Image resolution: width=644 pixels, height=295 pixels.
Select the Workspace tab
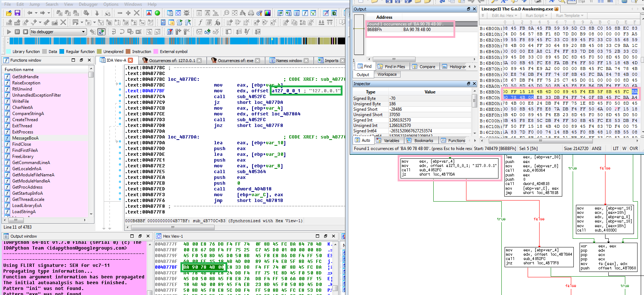tap(387, 74)
